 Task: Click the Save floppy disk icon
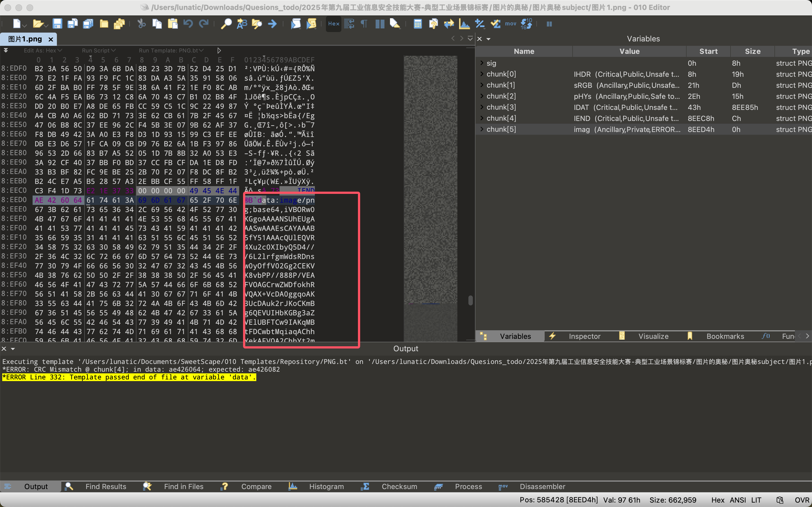coord(57,24)
